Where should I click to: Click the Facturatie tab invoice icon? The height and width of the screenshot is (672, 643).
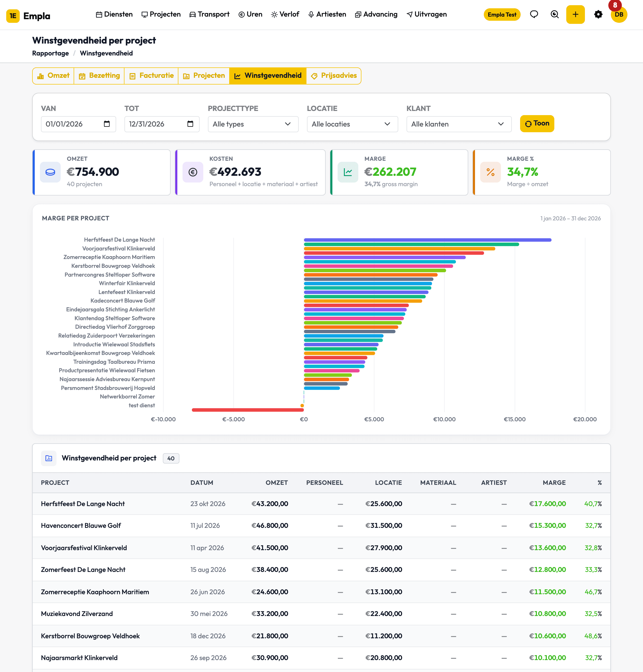pyautogui.click(x=132, y=76)
